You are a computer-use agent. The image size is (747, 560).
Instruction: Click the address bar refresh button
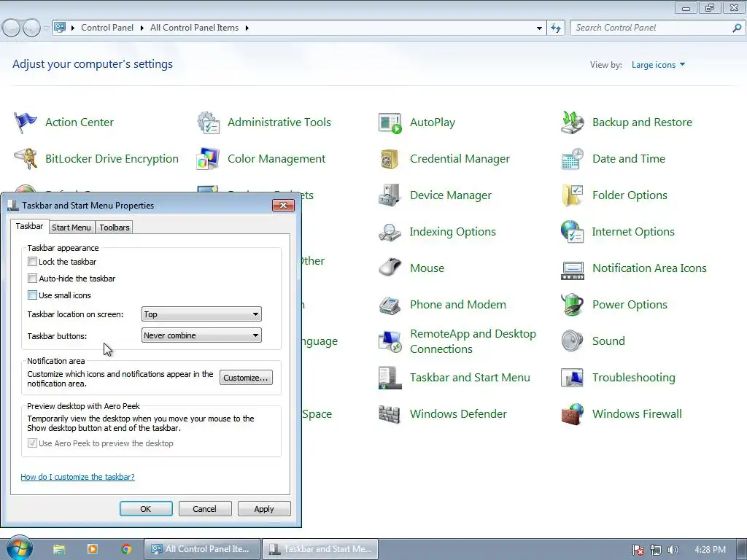[556, 28]
